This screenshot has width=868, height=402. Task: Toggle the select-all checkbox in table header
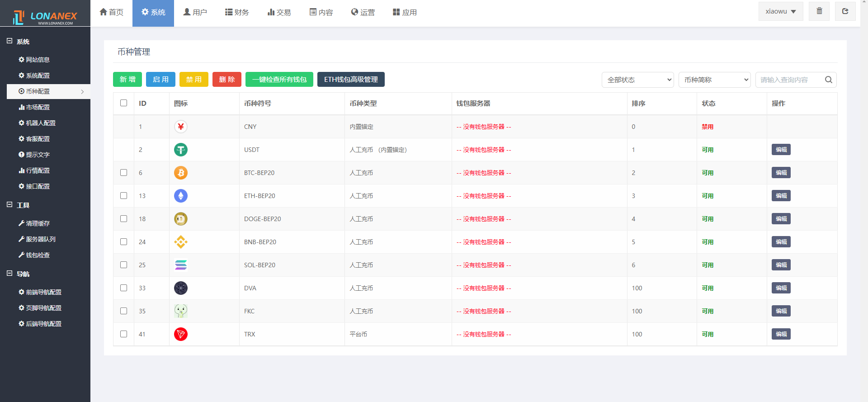click(x=123, y=103)
